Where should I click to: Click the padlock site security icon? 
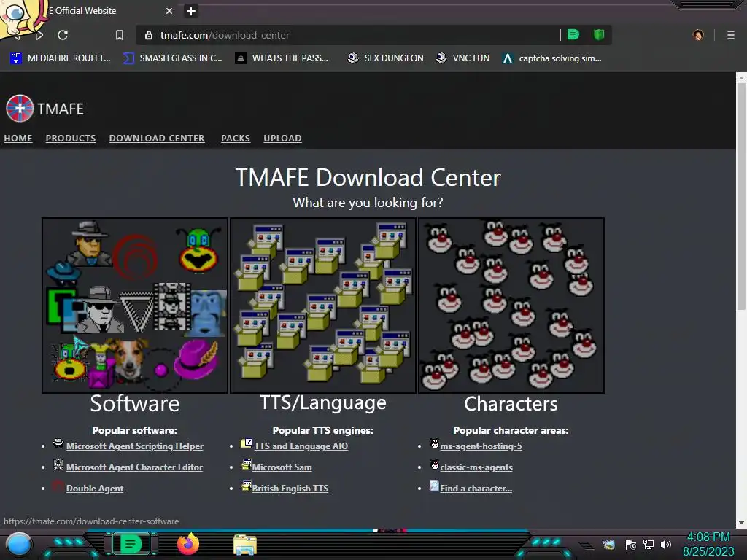(x=149, y=35)
